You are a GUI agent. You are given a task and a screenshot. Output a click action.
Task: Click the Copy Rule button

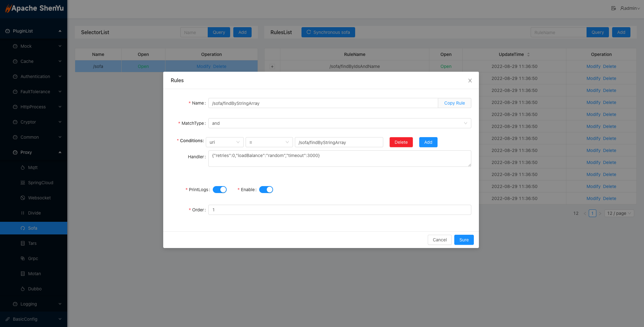454,103
